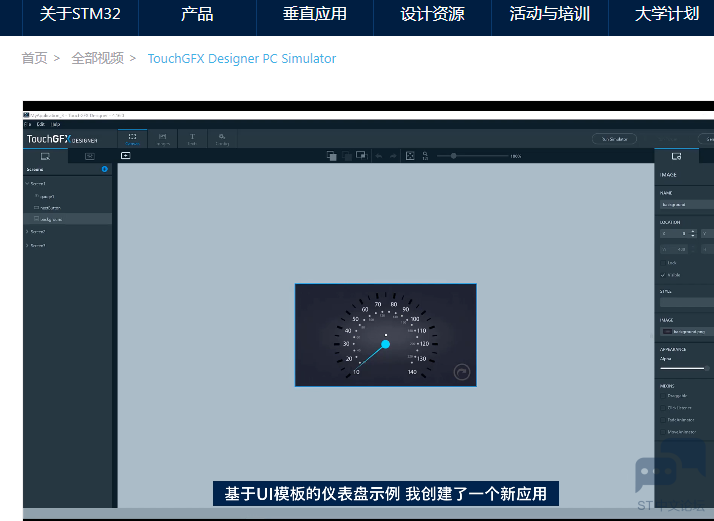Expand the Screen2 tree node

coord(27,232)
